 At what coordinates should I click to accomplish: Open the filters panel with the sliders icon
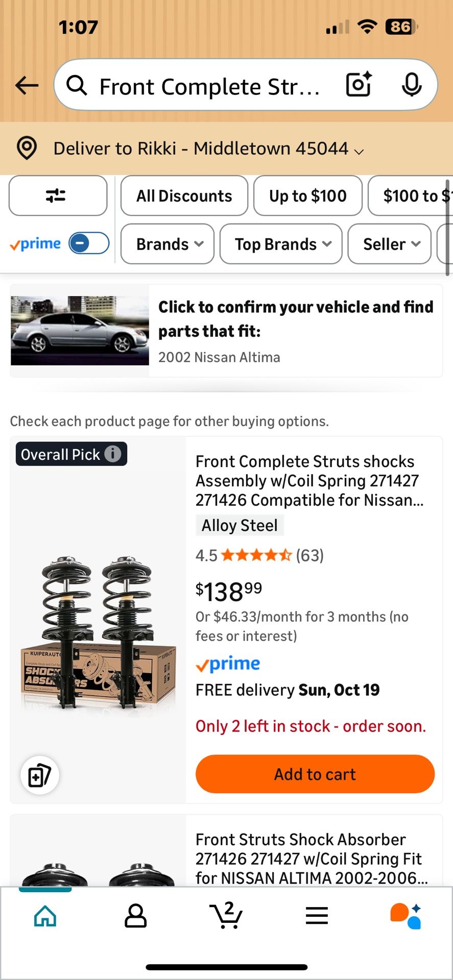click(58, 195)
